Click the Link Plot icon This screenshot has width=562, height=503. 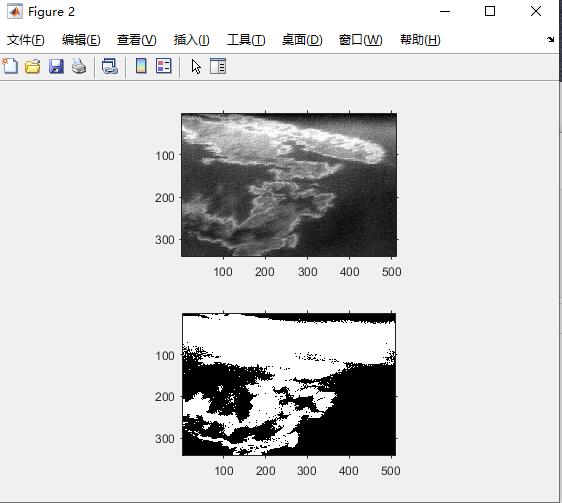[110, 66]
